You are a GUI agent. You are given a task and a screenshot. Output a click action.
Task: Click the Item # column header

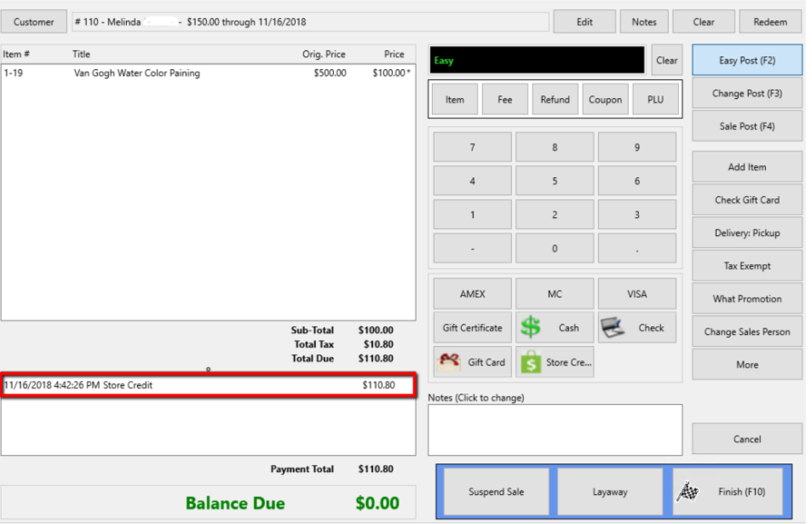[16, 54]
